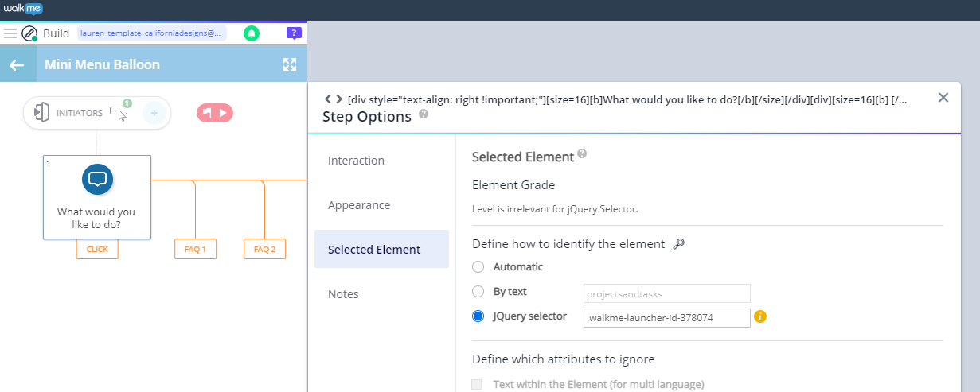Click the jQuery selector input field

coord(666,317)
